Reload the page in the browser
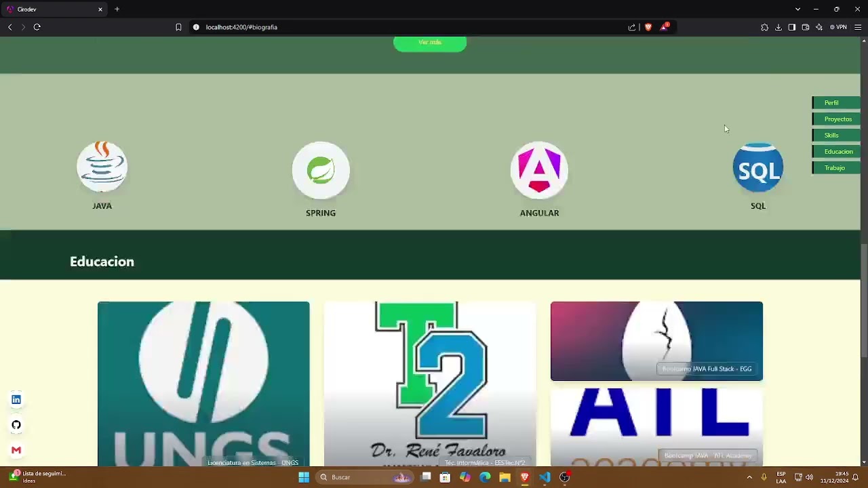Image resolution: width=868 pixels, height=488 pixels. (x=37, y=27)
